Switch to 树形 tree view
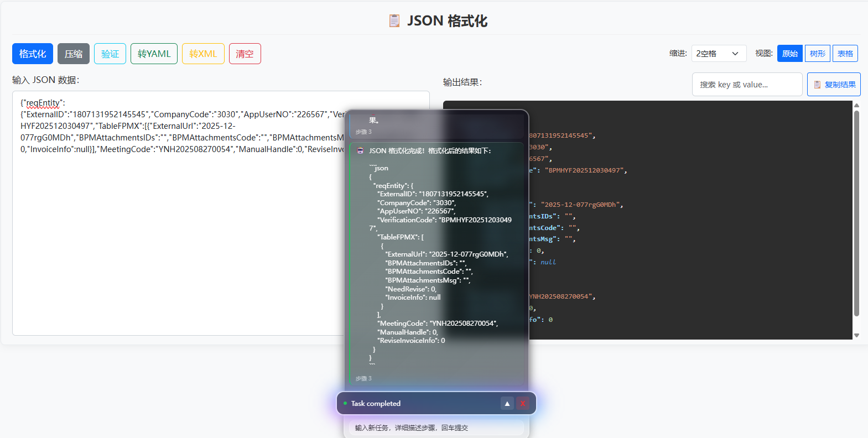 (x=818, y=54)
